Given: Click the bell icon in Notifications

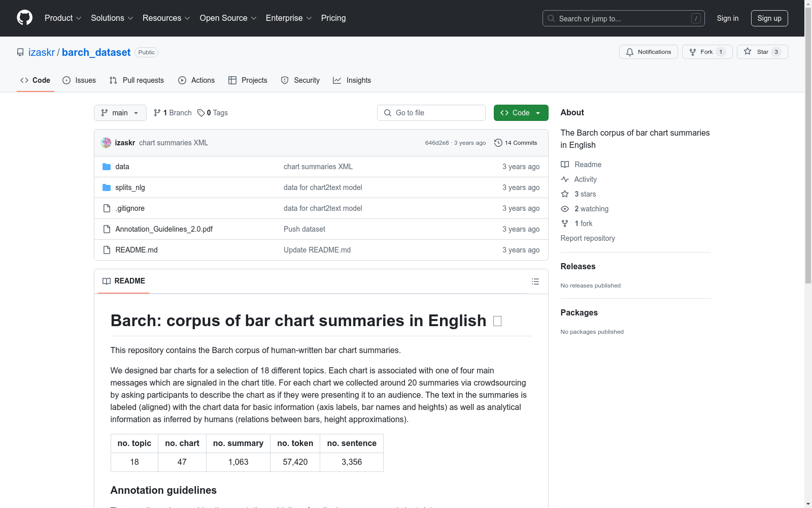Looking at the screenshot, I should [630, 52].
